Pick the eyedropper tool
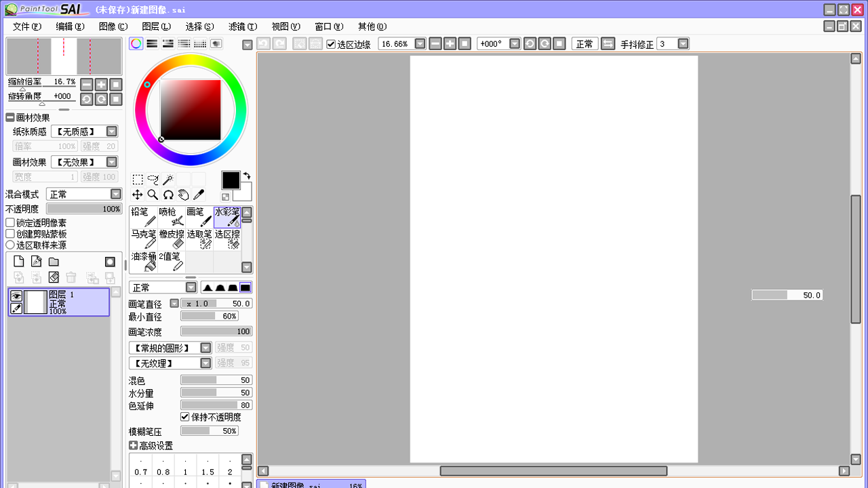The height and width of the screenshot is (488, 868). point(198,195)
